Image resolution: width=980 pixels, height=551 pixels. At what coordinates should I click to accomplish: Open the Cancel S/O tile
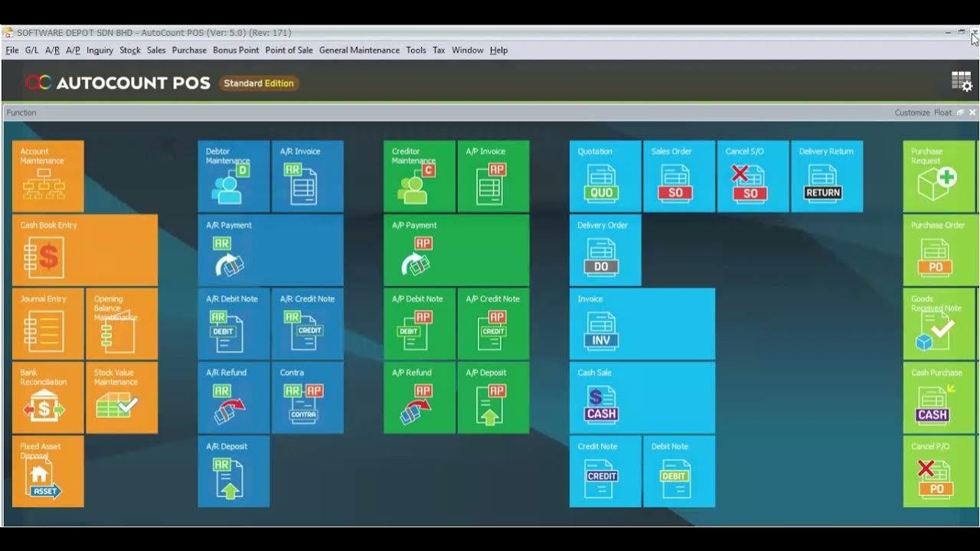pos(753,176)
